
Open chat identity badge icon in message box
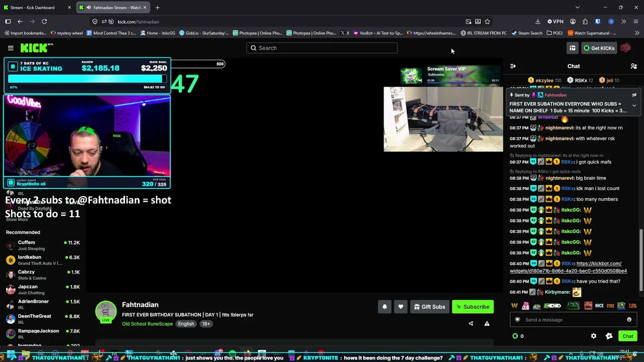(517, 320)
